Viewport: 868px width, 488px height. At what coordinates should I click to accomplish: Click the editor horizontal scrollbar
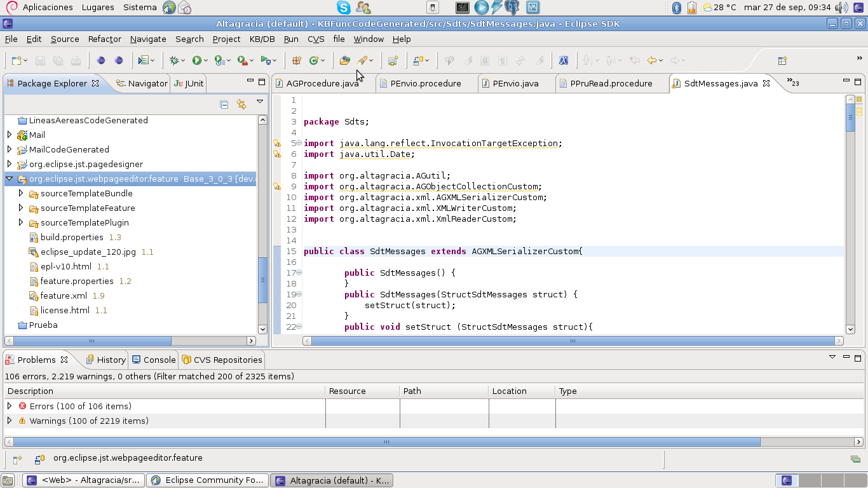click(x=573, y=341)
